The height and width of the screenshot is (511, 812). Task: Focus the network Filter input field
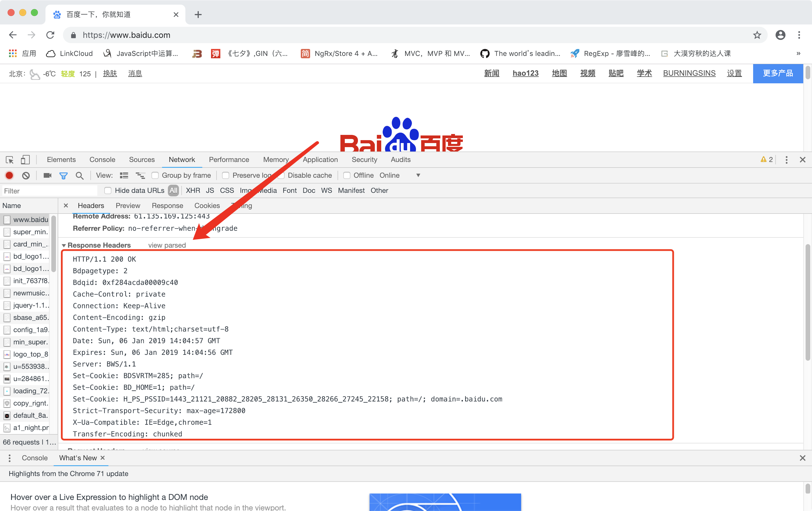point(49,191)
